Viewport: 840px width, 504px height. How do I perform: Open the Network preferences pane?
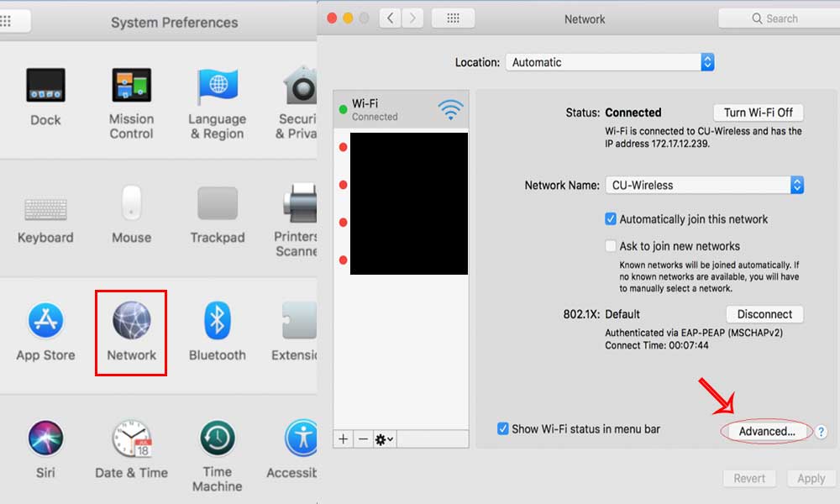click(x=131, y=332)
